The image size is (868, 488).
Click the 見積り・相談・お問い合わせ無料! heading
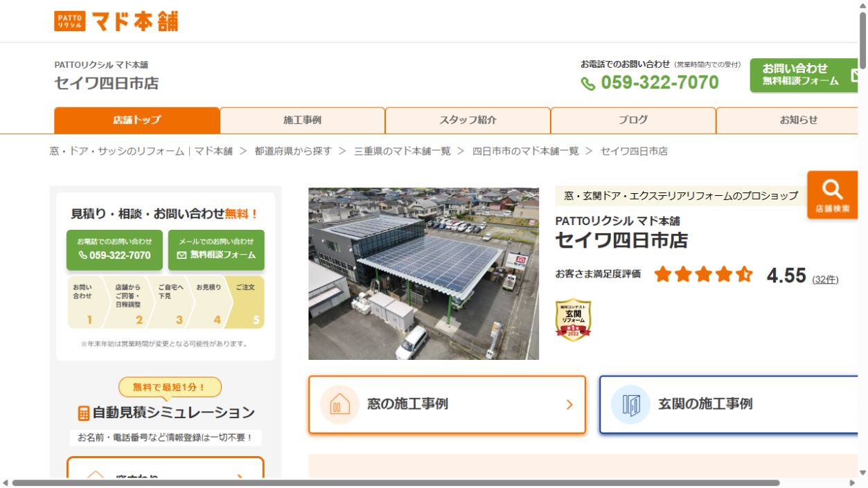click(x=165, y=214)
